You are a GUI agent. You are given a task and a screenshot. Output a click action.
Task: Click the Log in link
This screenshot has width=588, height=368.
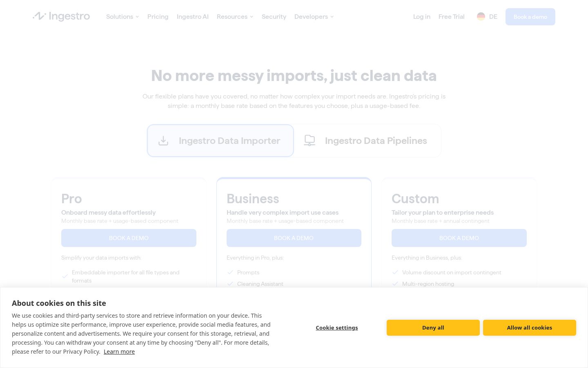point(422,17)
